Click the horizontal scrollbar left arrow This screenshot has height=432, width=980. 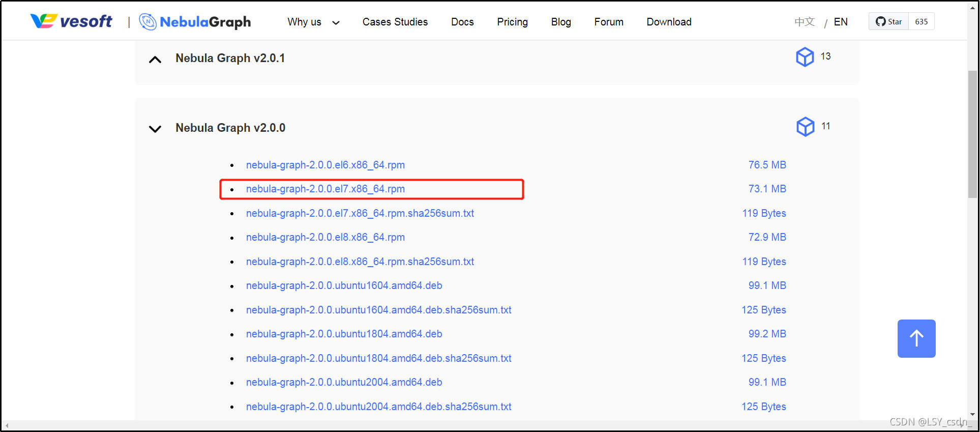tap(7, 425)
